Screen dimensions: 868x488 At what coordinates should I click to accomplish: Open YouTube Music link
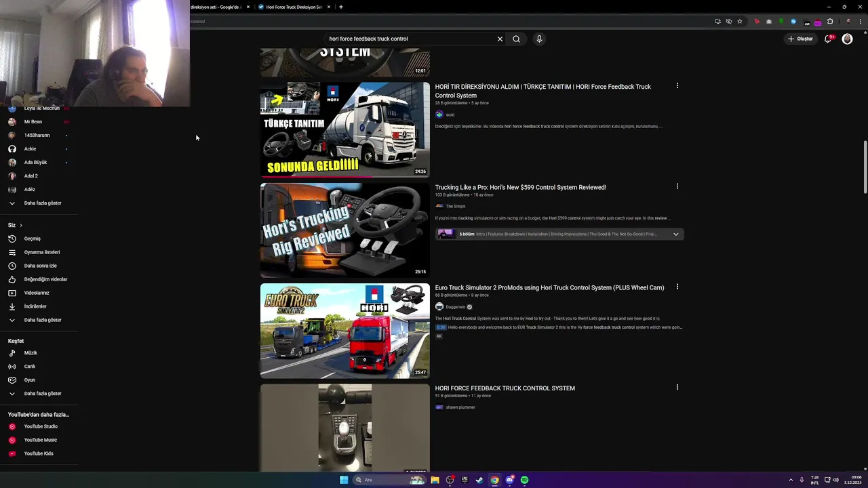pyautogui.click(x=39, y=440)
